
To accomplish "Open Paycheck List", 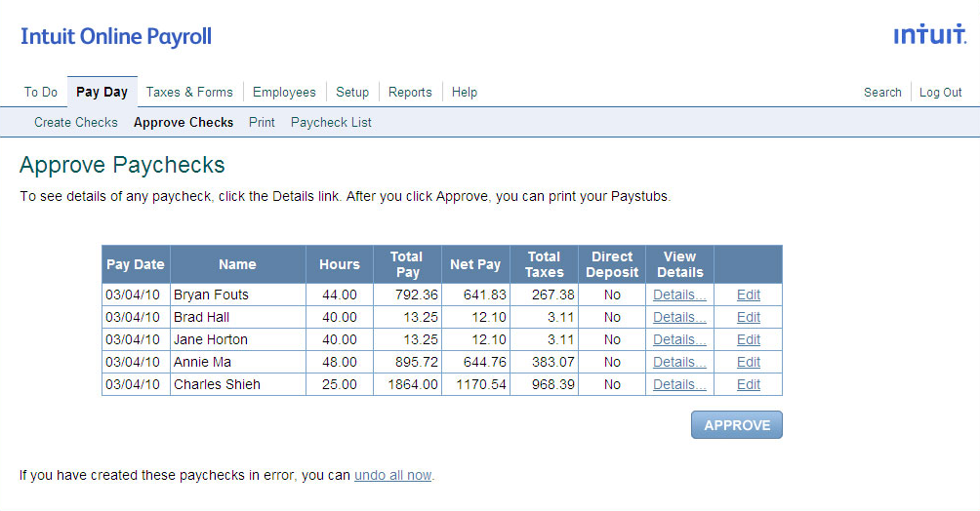I will tap(331, 123).
